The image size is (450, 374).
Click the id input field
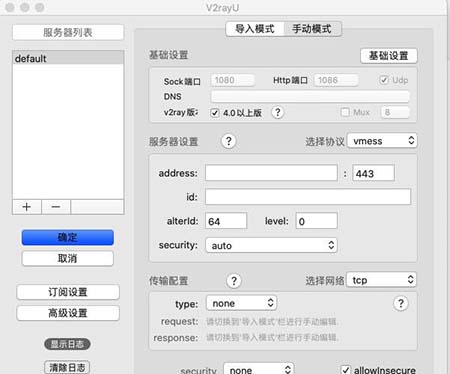(x=308, y=197)
